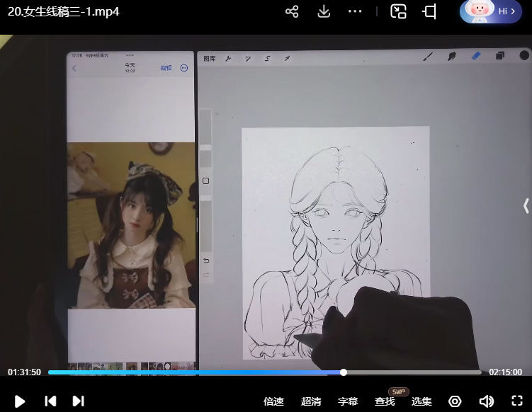Open the three-dot more options menu
The width and height of the screenshot is (532, 412).
click(356, 11)
